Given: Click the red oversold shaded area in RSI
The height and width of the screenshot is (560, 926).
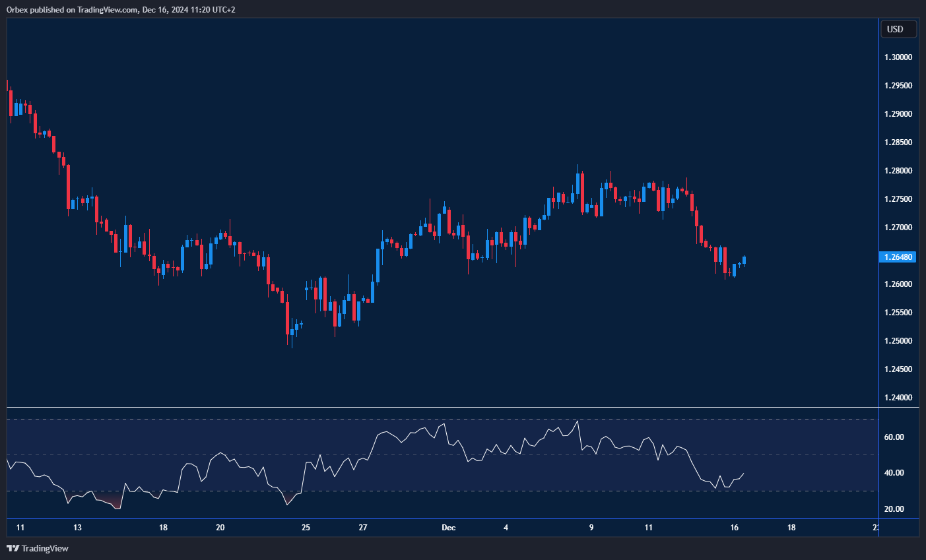Looking at the screenshot, I should tap(116, 504).
